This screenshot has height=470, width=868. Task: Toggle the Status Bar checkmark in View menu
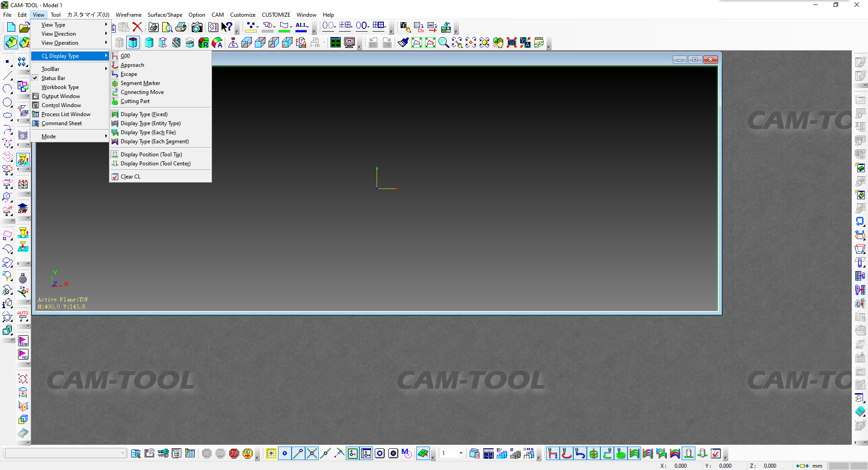tap(36, 78)
